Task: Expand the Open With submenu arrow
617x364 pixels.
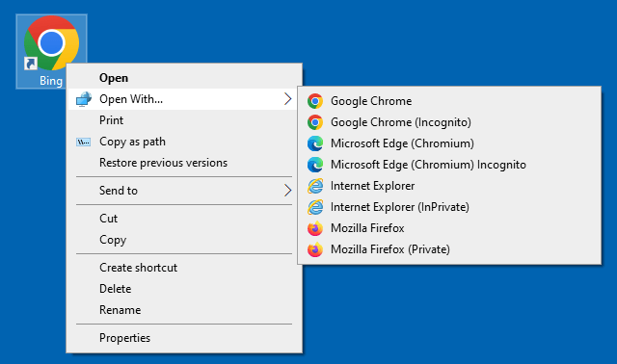Action: (x=287, y=99)
